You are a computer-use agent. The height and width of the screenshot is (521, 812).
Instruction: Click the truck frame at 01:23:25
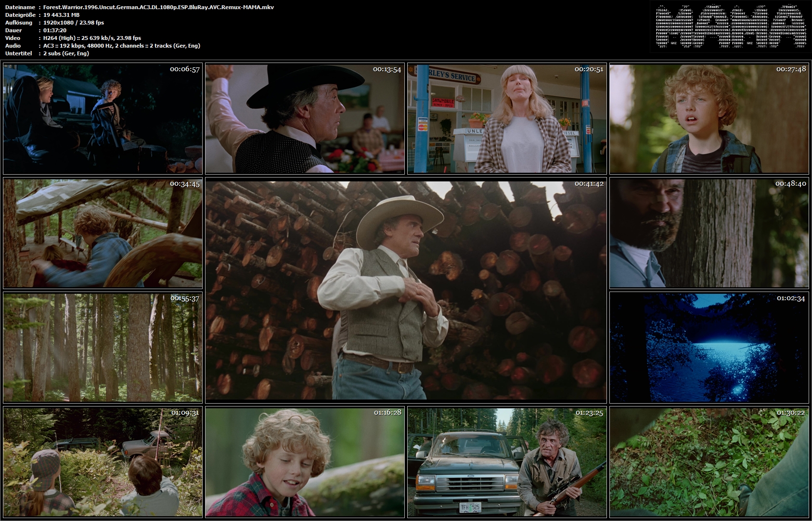coord(507,462)
